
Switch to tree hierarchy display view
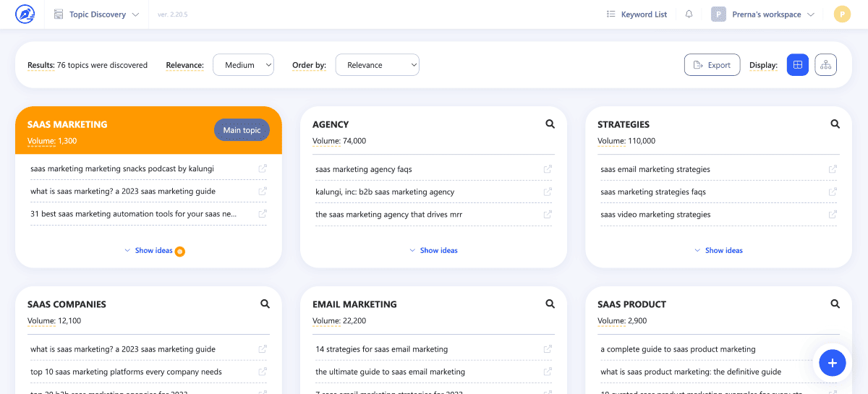coord(825,65)
